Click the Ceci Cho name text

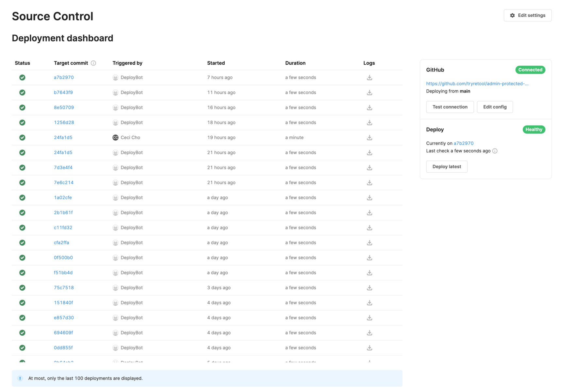130,138
